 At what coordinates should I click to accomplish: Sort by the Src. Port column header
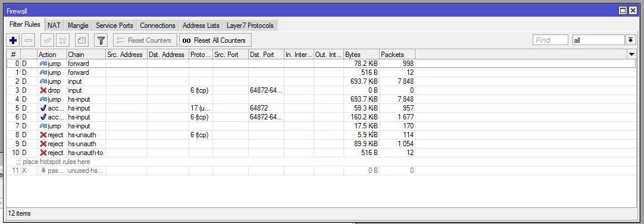[x=230, y=55]
